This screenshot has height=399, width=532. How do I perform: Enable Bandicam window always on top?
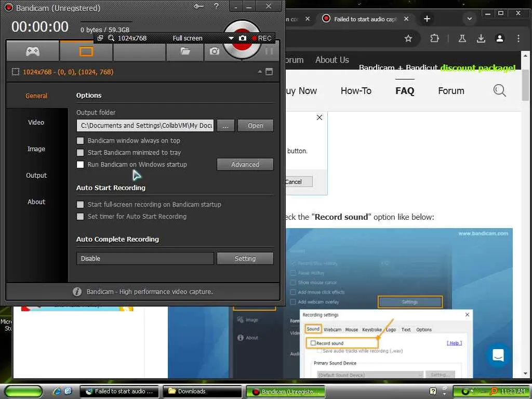tap(80, 140)
